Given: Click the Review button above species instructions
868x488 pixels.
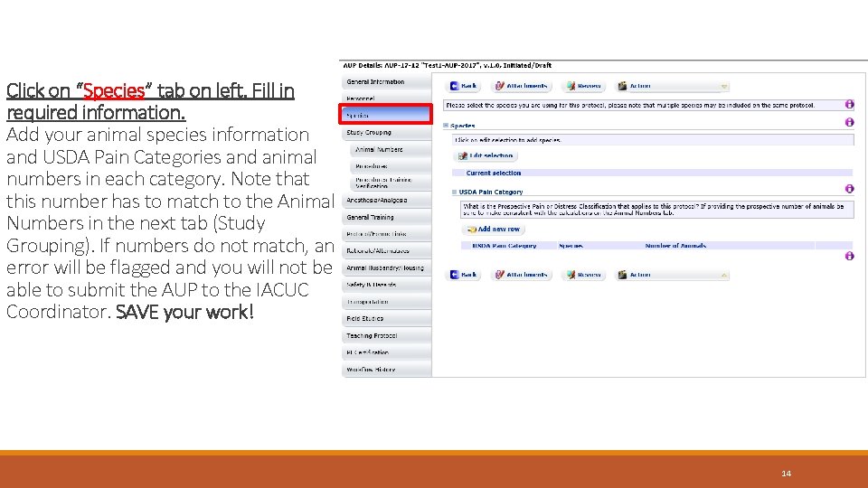Looking at the screenshot, I should 583,86.
